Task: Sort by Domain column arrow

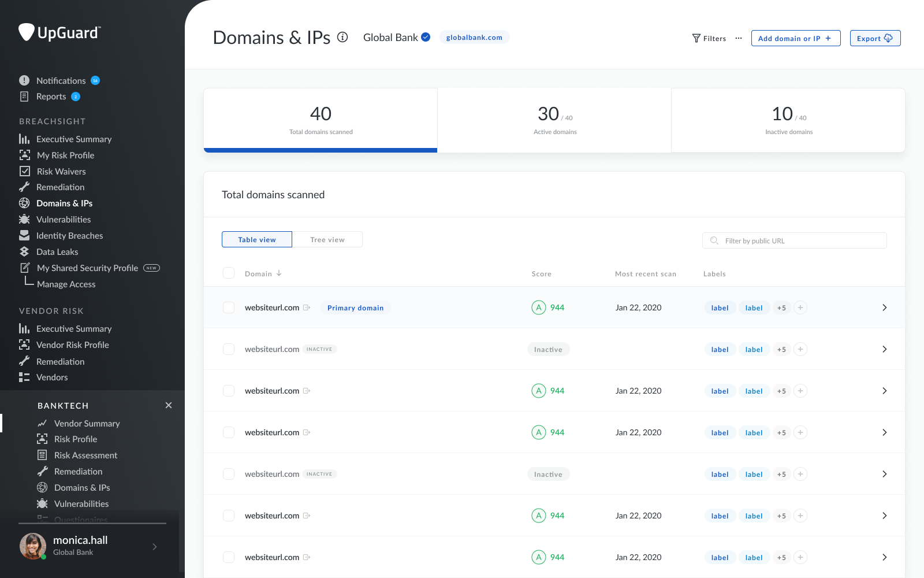Action: [x=279, y=273]
